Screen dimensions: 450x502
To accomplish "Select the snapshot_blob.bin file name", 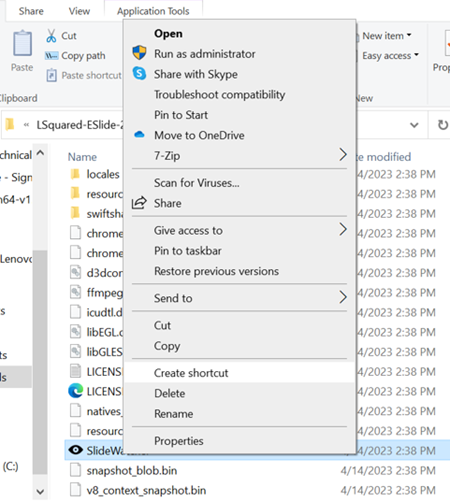I will coord(132,470).
